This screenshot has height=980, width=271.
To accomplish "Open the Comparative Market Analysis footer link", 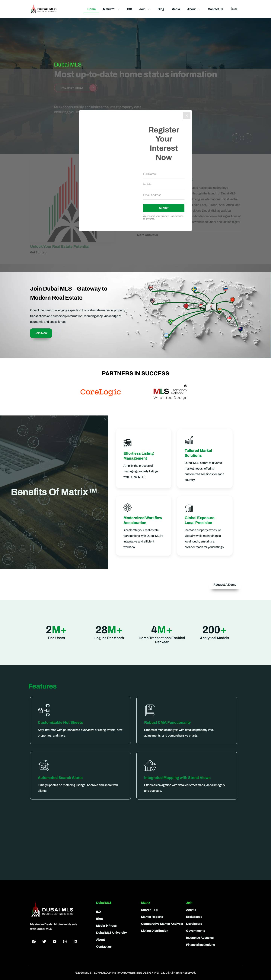I will click(x=162, y=924).
